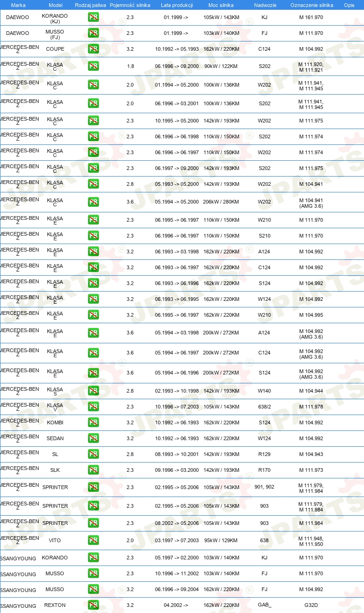Select the fuel icon in the 1.8 KLASA C row
Screen dimensions: 364x613
pos(93,66)
